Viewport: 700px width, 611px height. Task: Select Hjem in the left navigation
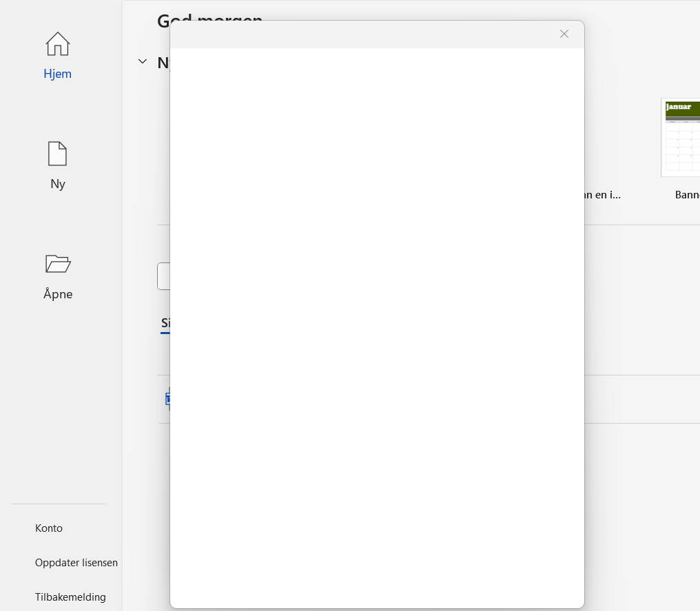click(x=57, y=73)
